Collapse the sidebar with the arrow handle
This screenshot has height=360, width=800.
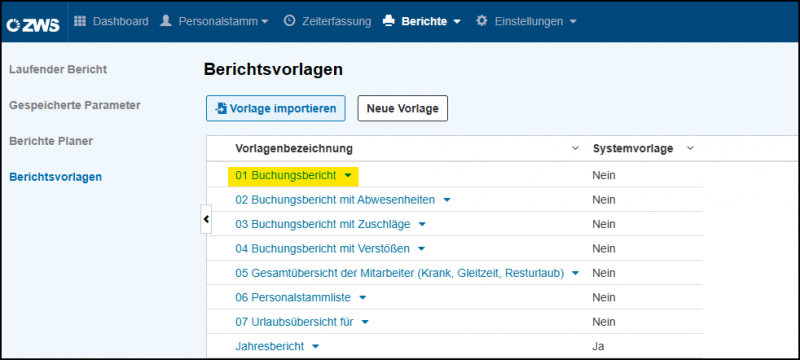(206, 219)
